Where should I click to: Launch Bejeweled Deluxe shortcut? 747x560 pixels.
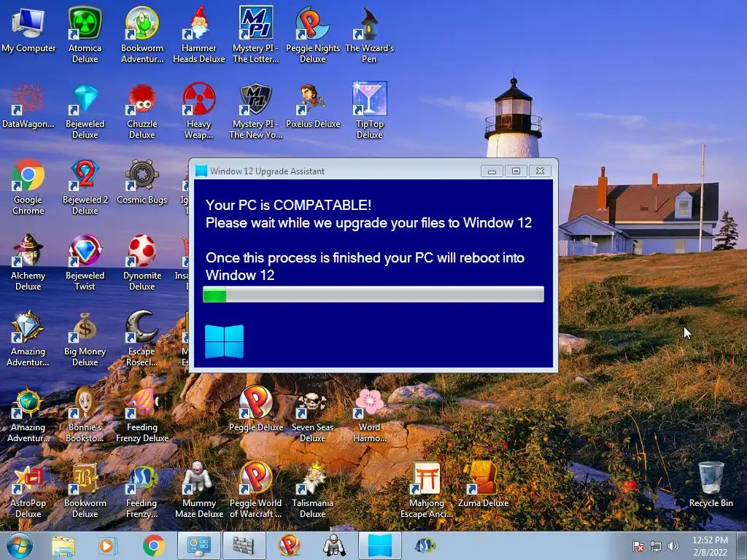coord(85,111)
